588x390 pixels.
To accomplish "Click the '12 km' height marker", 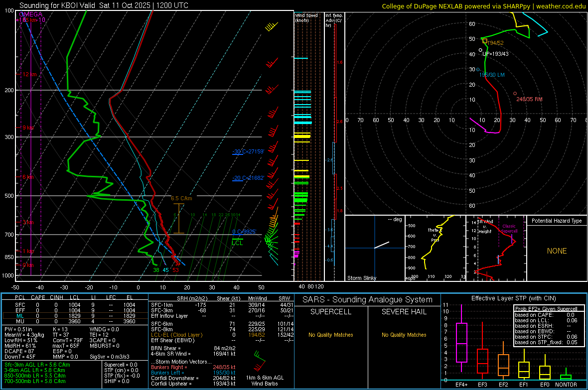I will 29,74.
